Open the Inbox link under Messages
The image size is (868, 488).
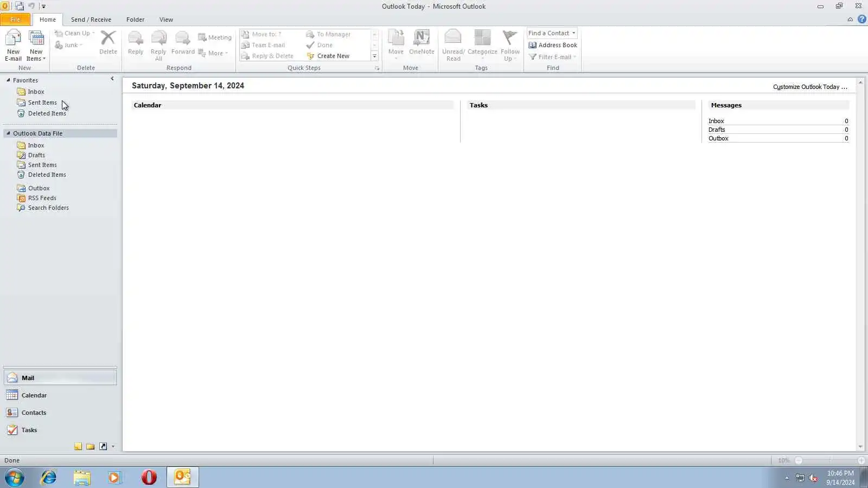pos(716,121)
